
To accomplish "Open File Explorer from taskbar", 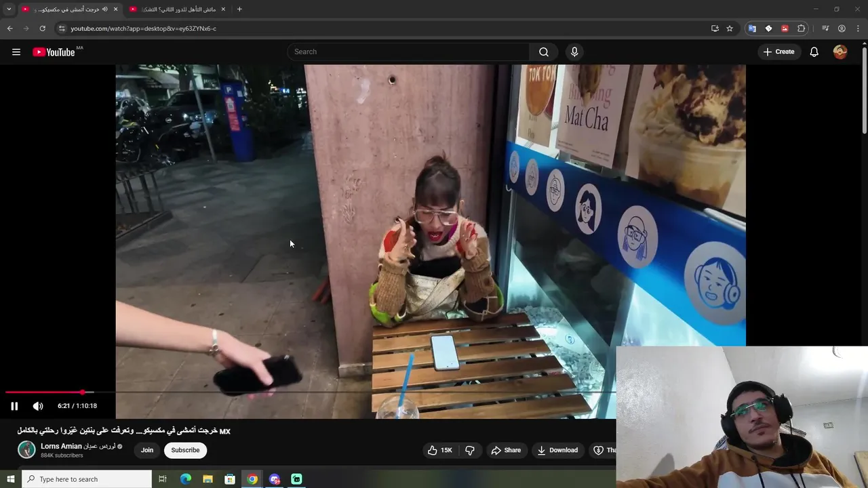I will (x=208, y=479).
